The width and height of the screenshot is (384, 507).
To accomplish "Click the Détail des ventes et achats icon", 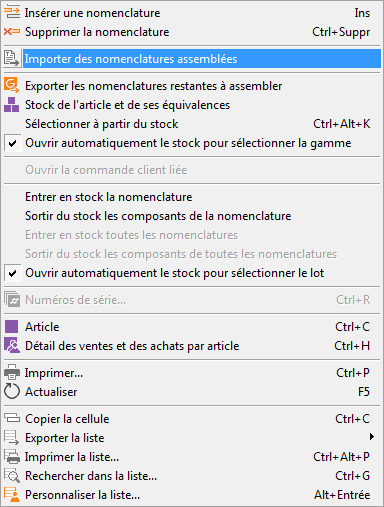I will (12, 346).
